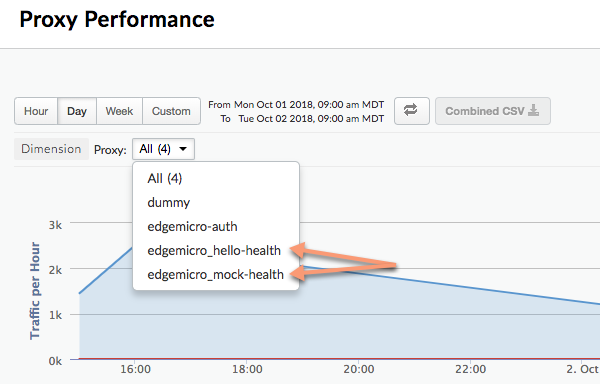Click the Combined CSV button text
The width and height of the screenshot is (600, 384).
484,111
